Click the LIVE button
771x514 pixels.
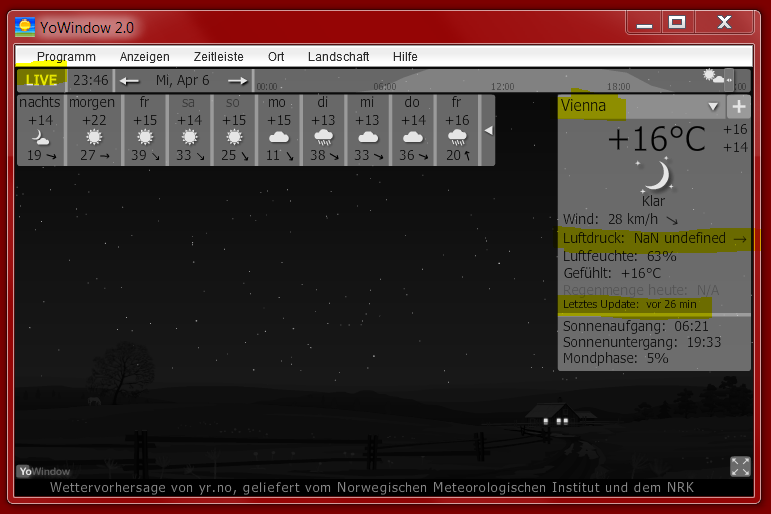pyautogui.click(x=41, y=80)
